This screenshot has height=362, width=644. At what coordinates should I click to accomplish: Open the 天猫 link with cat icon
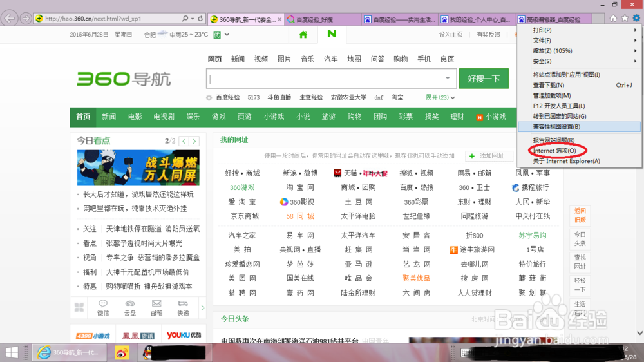point(346,173)
